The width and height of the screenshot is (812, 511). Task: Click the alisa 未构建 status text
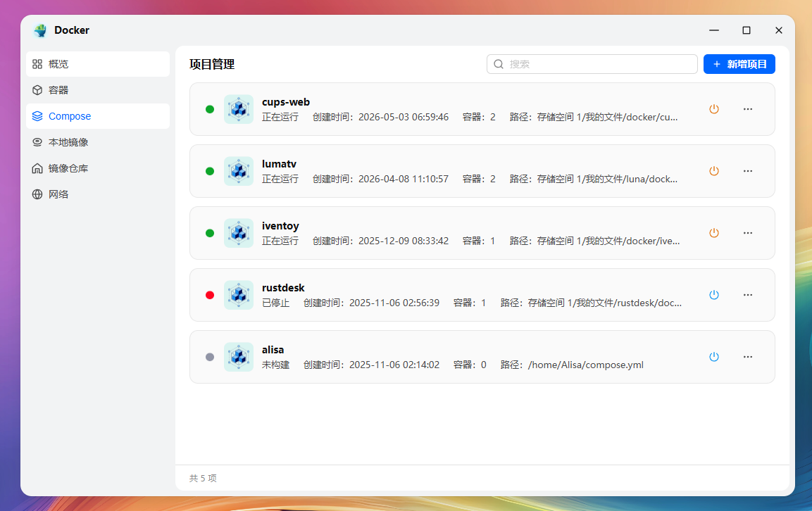pyautogui.click(x=275, y=365)
